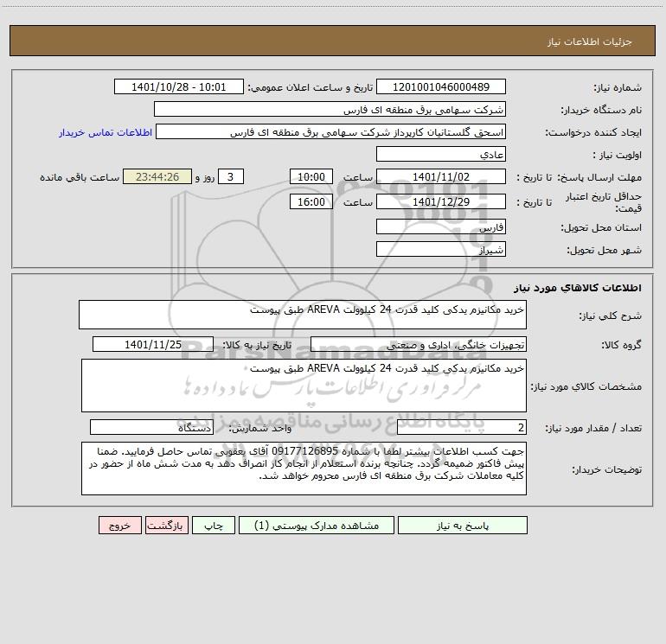Click the request creator field 'اسحق گلستانیان'
This screenshot has width=666, height=644.
[x=331, y=131]
